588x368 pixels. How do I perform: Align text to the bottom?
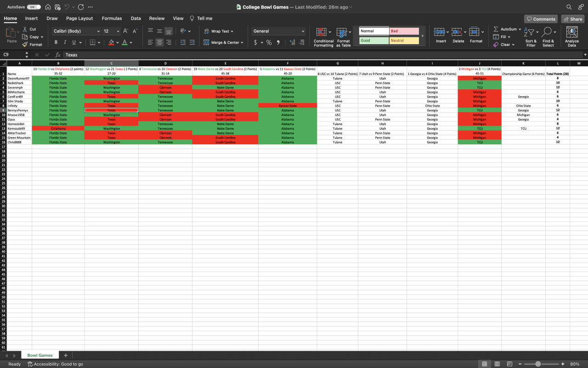169,31
